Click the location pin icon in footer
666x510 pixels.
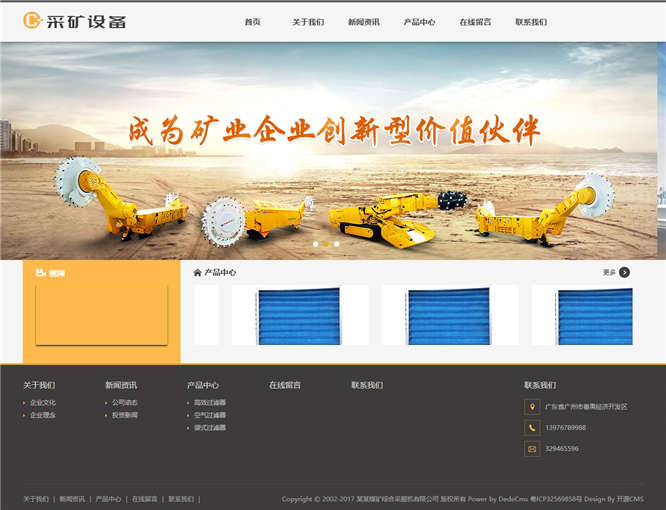pos(532,407)
